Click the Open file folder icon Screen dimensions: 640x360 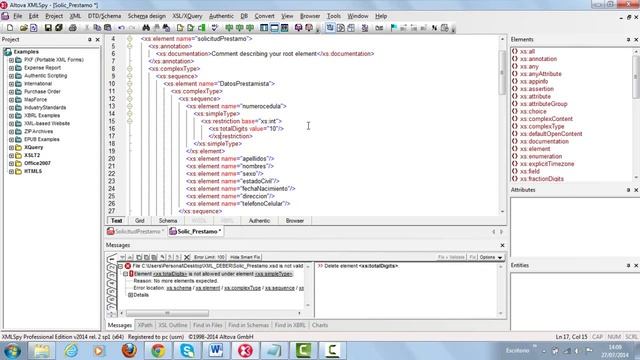[x=24, y=28]
